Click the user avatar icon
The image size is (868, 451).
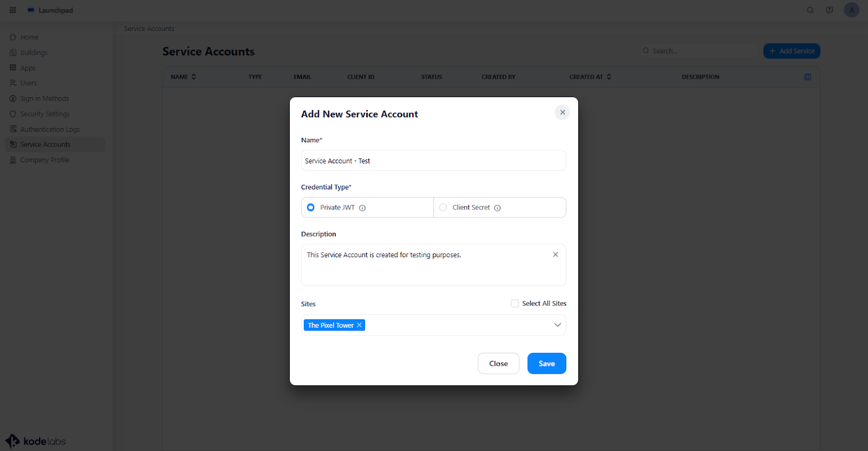tap(851, 10)
